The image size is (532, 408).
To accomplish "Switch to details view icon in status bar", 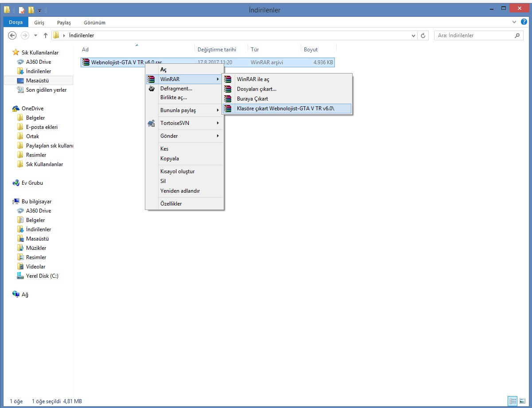I will pos(512,401).
